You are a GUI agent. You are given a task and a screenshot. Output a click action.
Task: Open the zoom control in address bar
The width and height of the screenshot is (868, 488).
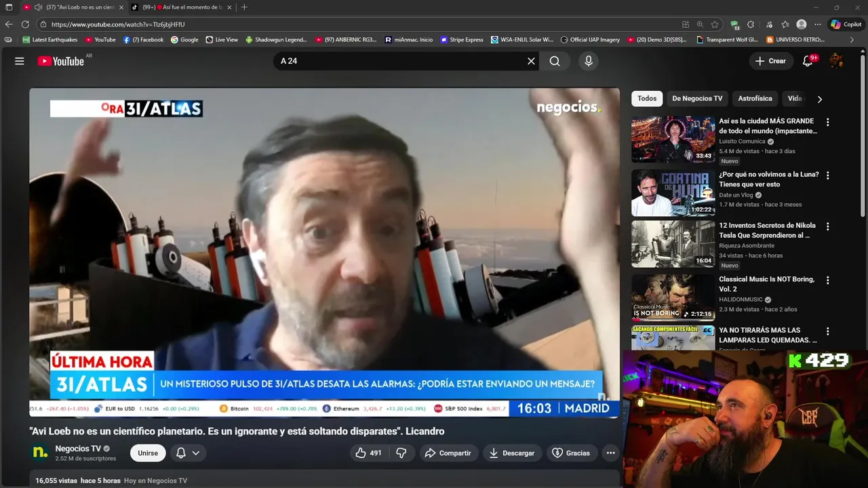[x=700, y=24]
